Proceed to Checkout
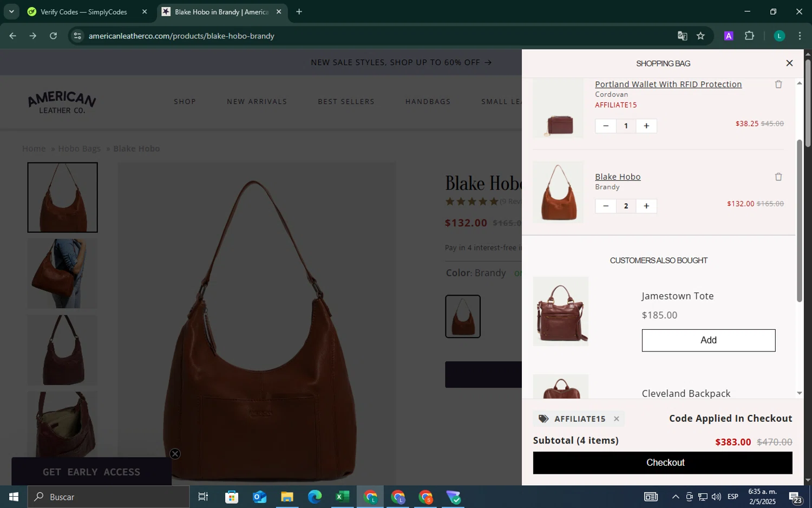Screen dimensions: 812x508 pyautogui.click(x=663, y=463)
